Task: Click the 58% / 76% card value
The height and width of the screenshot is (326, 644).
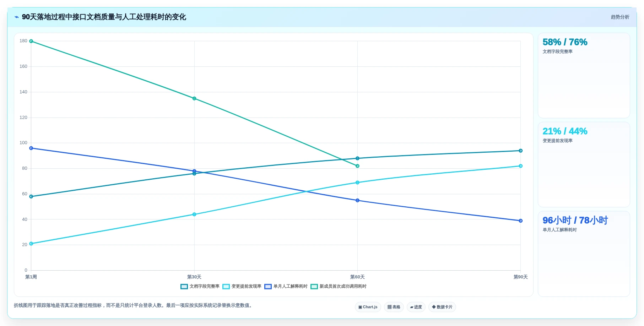Action: 565,42
